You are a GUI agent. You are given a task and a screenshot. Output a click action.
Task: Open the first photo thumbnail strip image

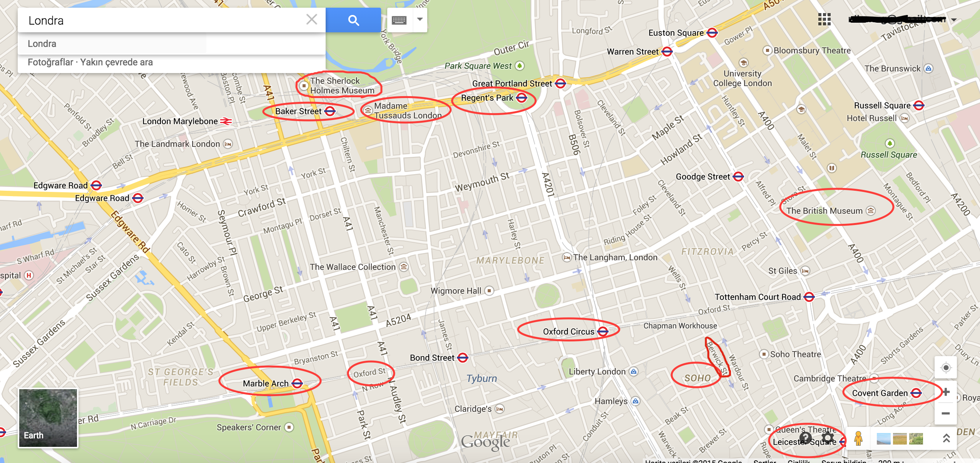click(883, 438)
